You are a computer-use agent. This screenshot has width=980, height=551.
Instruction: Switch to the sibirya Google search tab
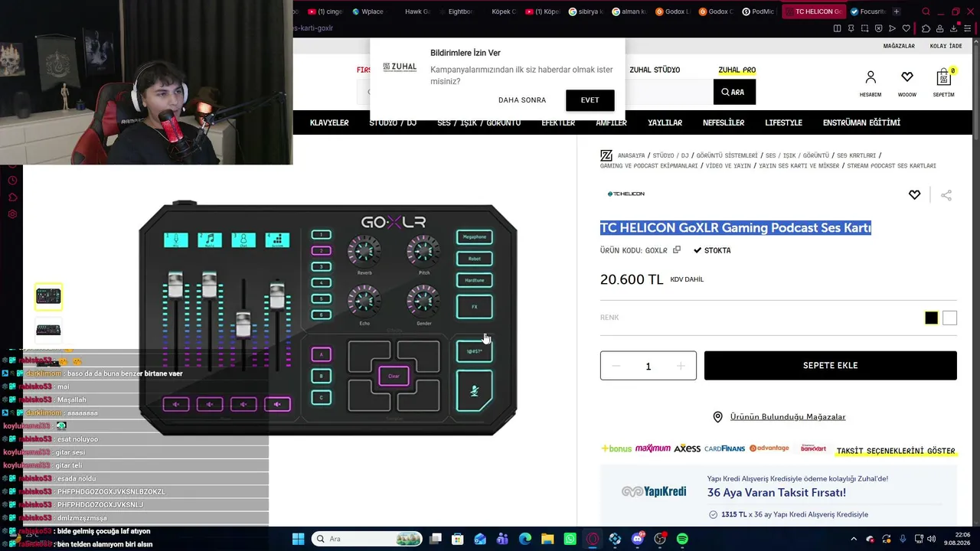[586, 11]
